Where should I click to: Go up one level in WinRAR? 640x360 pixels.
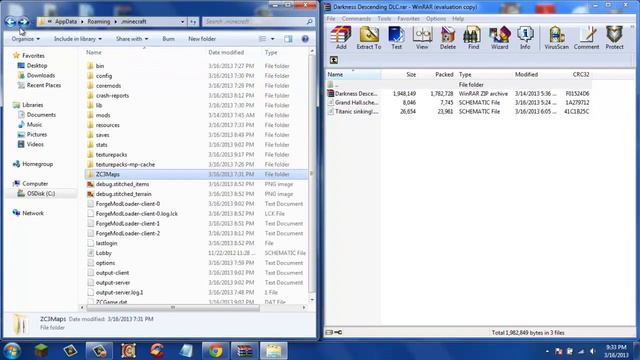pos(333,60)
